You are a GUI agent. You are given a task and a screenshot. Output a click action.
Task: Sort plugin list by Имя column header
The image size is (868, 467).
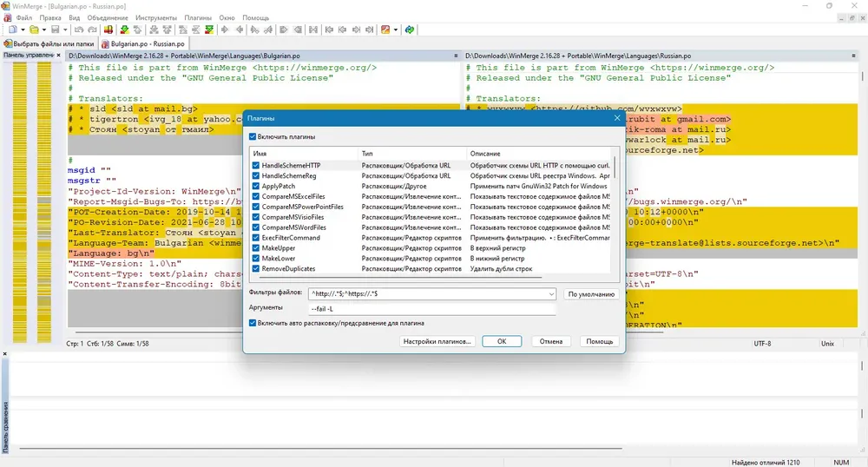point(304,154)
